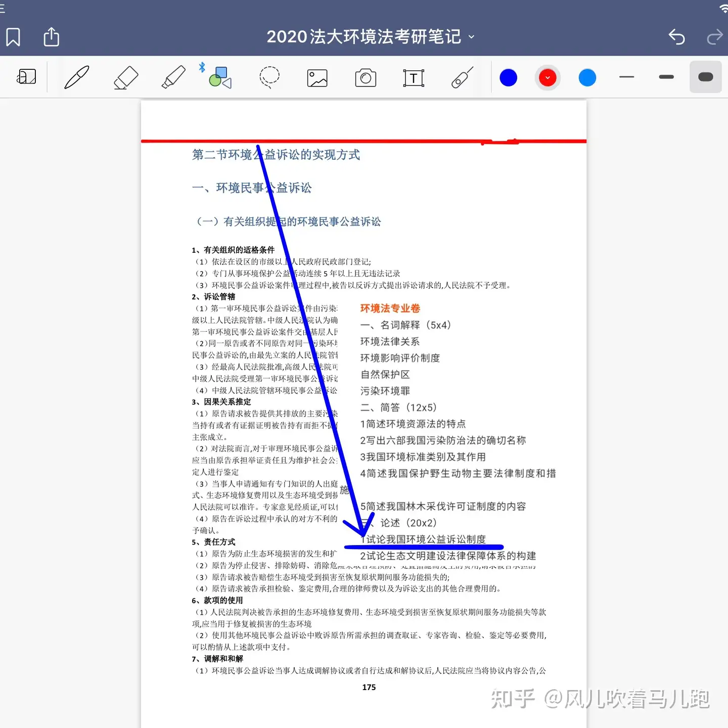The width and height of the screenshot is (728, 728).
Task: Tap heading 一、环境民事公益诉讼
Action: click(x=252, y=188)
